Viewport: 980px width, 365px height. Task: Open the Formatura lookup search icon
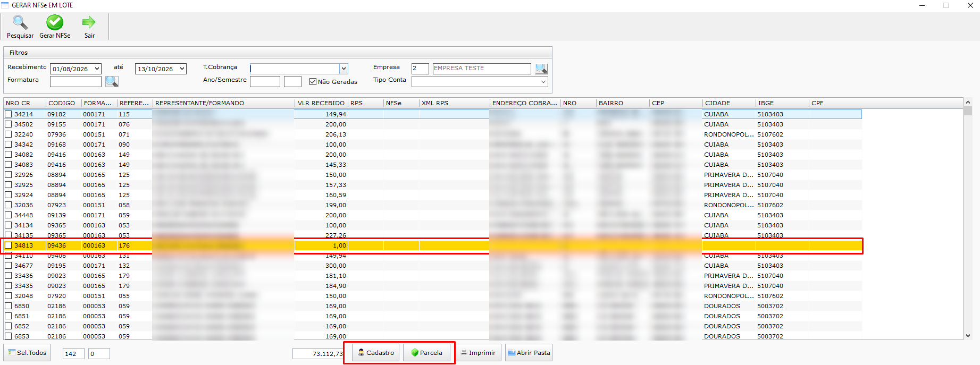pyautogui.click(x=112, y=81)
